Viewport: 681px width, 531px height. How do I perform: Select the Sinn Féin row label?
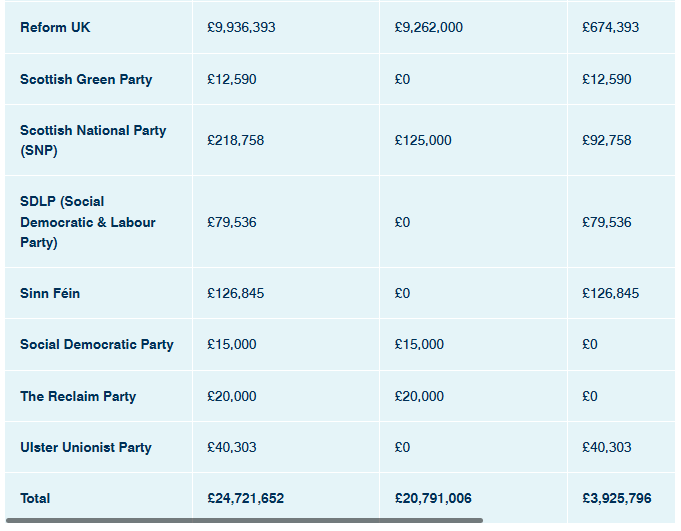coord(50,294)
